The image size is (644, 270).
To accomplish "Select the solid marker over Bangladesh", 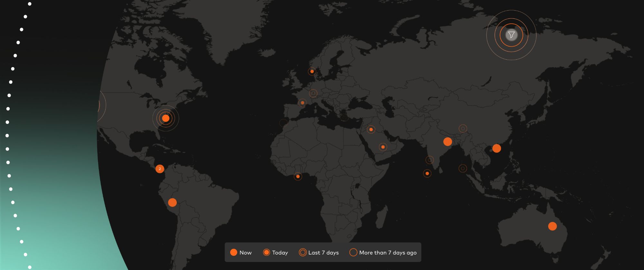I will (x=448, y=142).
